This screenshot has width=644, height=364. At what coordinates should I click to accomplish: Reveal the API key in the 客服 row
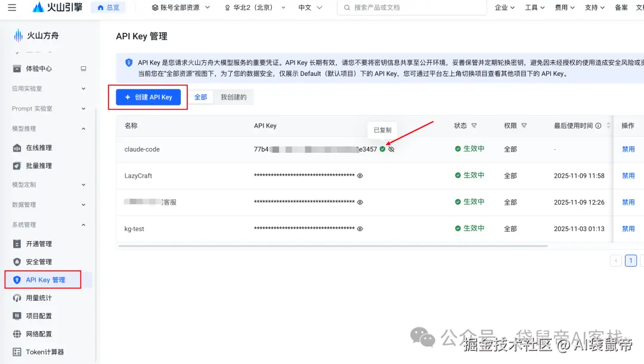click(360, 202)
